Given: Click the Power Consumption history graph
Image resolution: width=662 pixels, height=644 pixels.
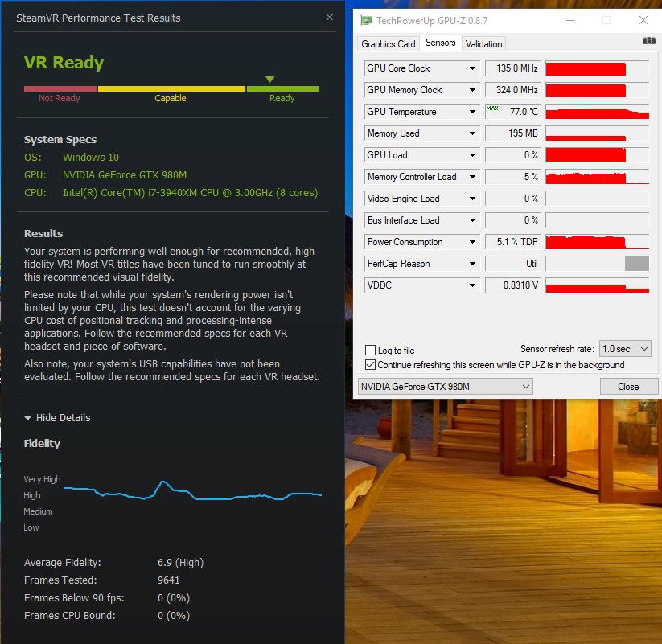Looking at the screenshot, I should [597, 242].
